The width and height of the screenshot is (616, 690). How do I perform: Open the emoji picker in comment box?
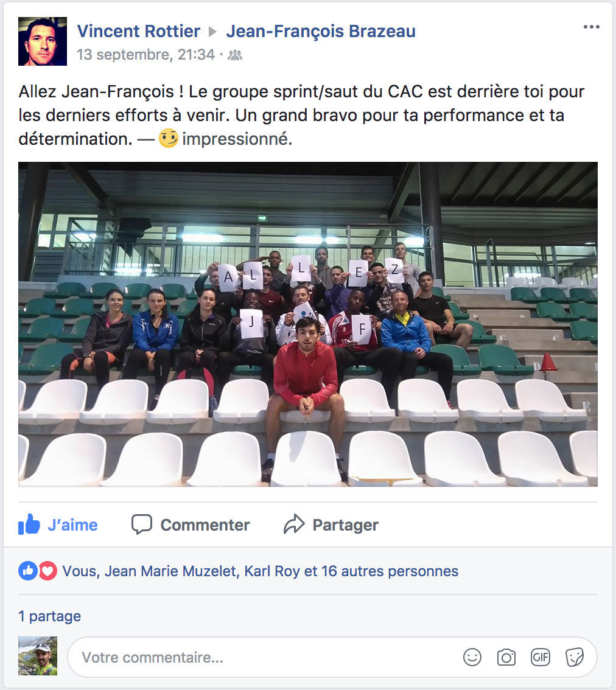click(472, 657)
